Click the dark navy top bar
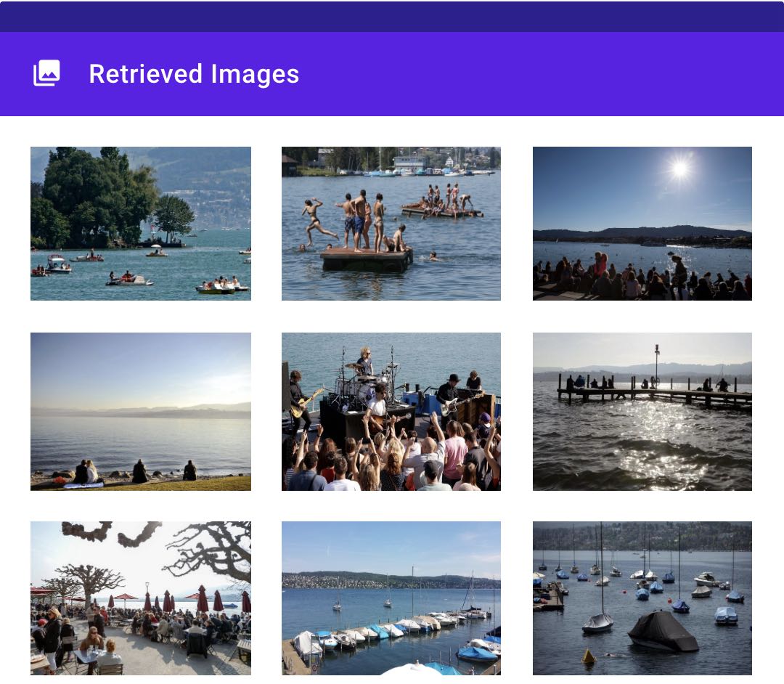 tap(392, 16)
